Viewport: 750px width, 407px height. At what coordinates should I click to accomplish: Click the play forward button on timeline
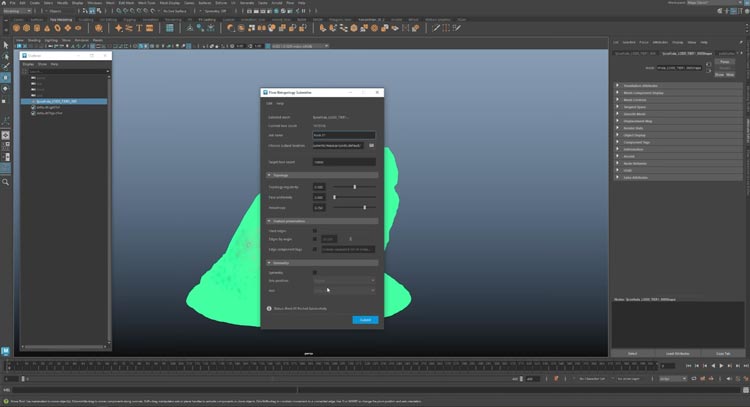[721, 366]
